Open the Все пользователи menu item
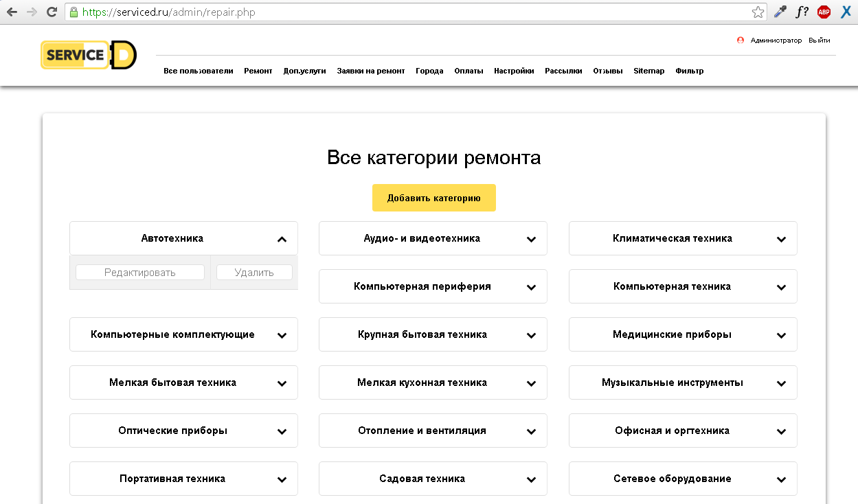 (199, 71)
